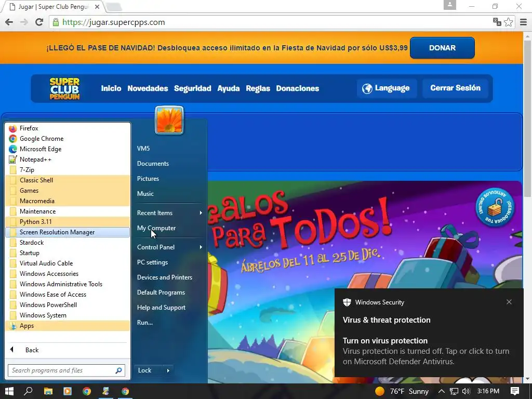532x399 pixels.
Task: Start Notepad++ from the programs list
Action: point(68,159)
